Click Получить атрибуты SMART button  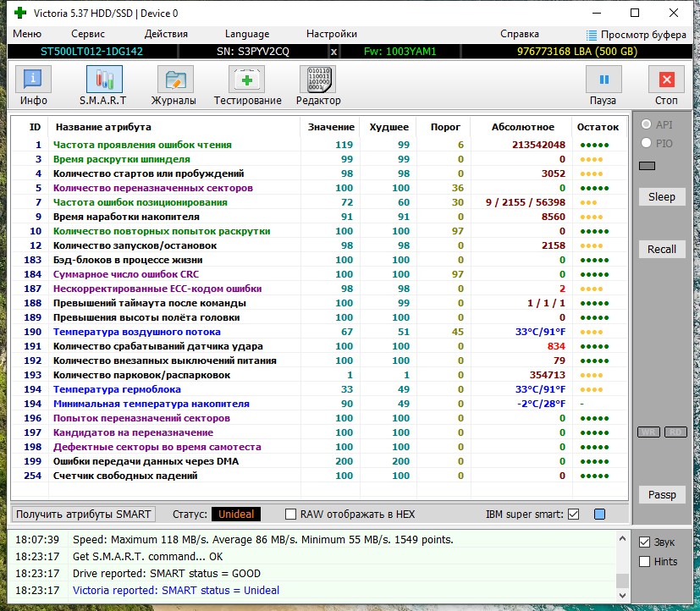click(x=84, y=515)
